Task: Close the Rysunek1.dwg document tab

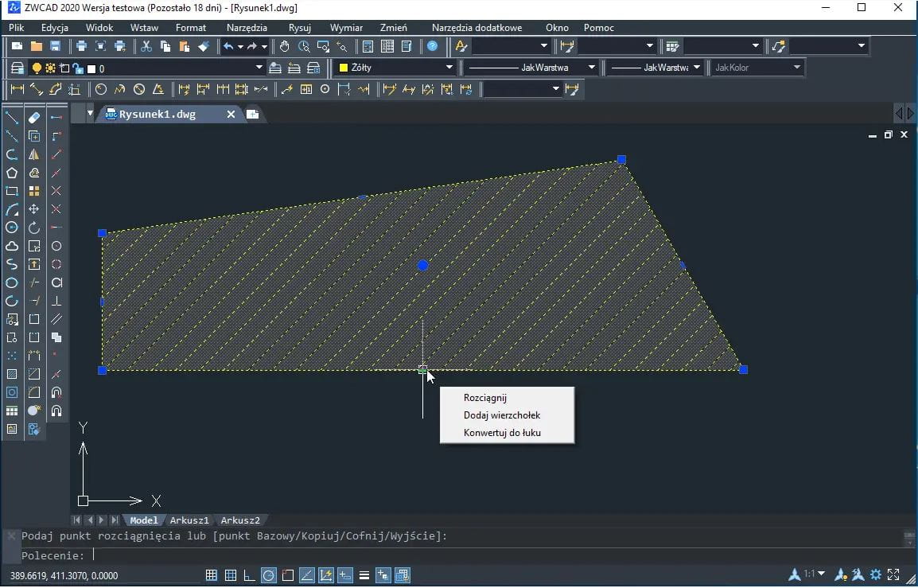Action: point(231,115)
